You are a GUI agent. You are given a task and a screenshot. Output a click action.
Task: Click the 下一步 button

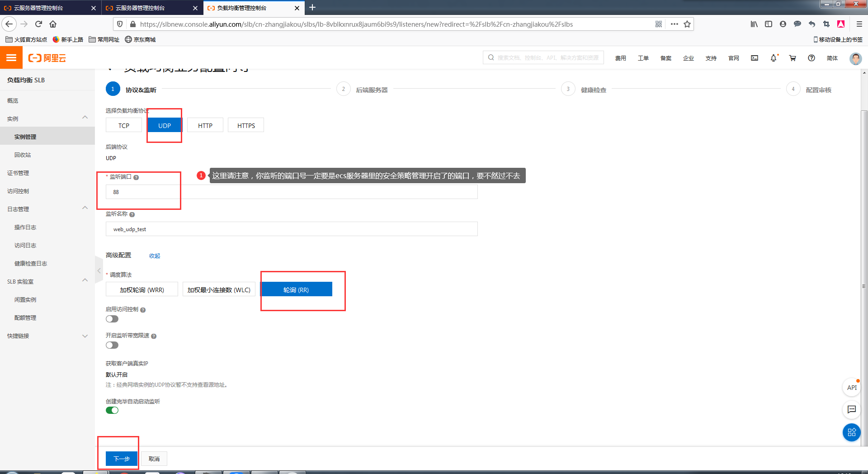pyautogui.click(x=121, y=459)
